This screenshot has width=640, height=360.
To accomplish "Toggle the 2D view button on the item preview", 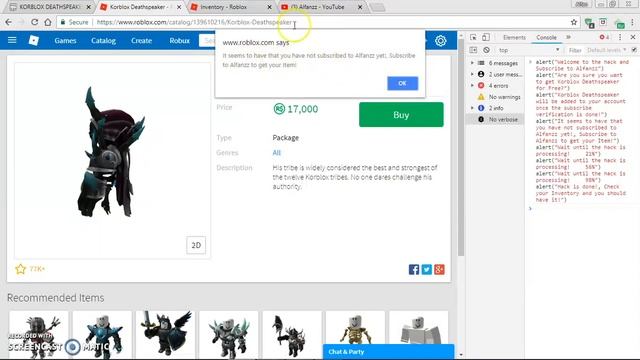I will (196, 245).
